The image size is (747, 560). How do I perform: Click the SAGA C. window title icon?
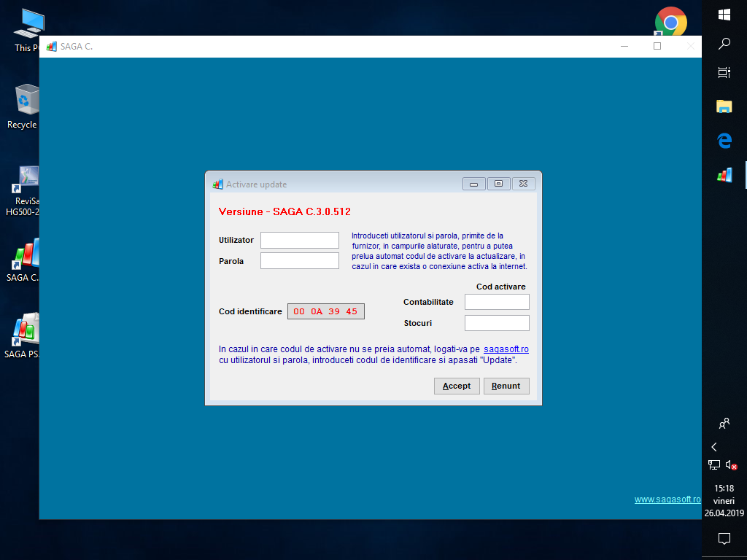coord(52,46)
